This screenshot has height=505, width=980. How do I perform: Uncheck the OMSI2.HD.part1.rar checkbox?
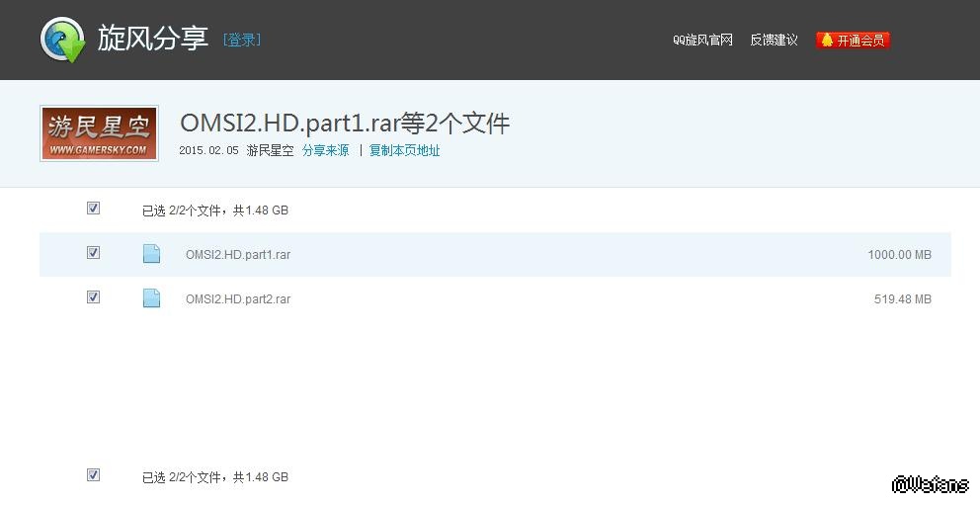click(93, 253)
